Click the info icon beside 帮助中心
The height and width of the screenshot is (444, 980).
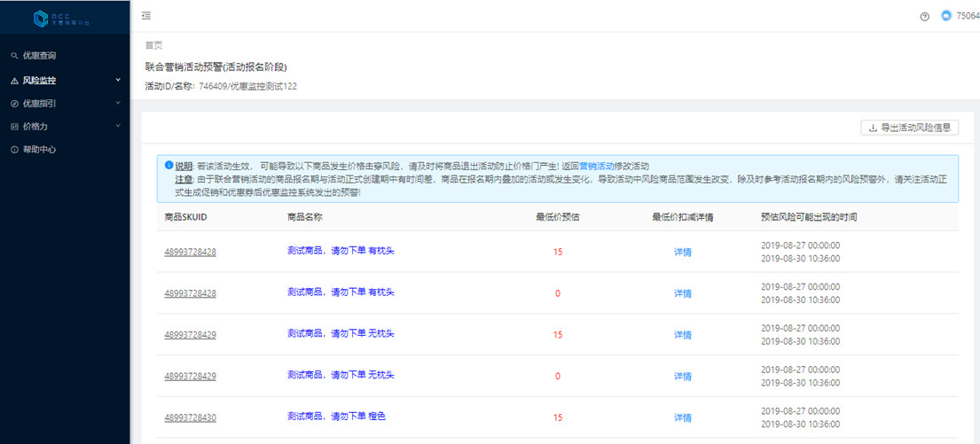pyautogui.click(x=14, y=150)
